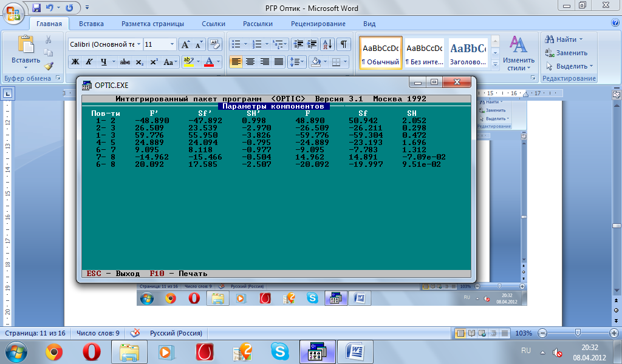622x364 pixels.
Task: Click zoom in plus button
Action: click(614, 333)
